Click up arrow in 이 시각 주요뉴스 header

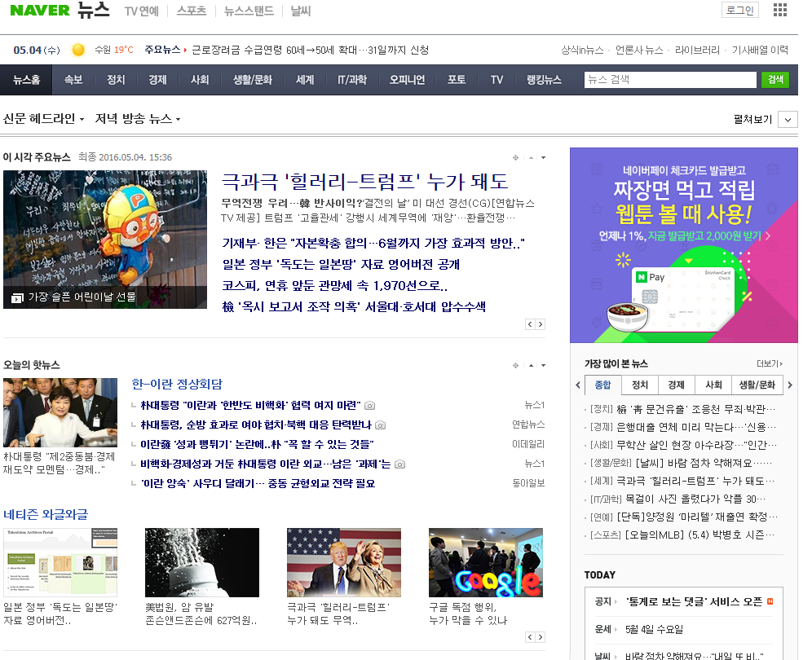[531, 157]
